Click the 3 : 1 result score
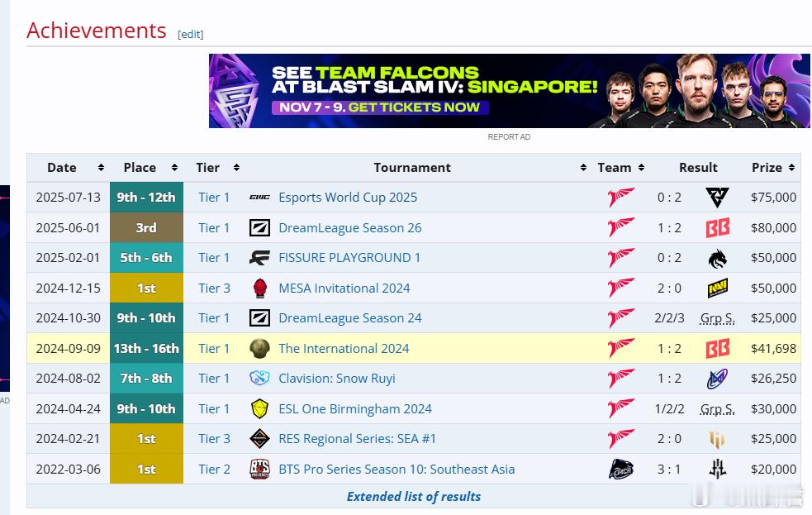Image resolution: width=812 pixels, height=515 pixels. pos(669,469)
